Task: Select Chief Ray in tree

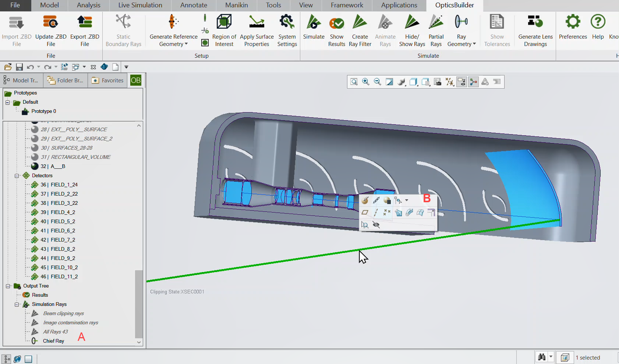Action: [x=53, y=341]
